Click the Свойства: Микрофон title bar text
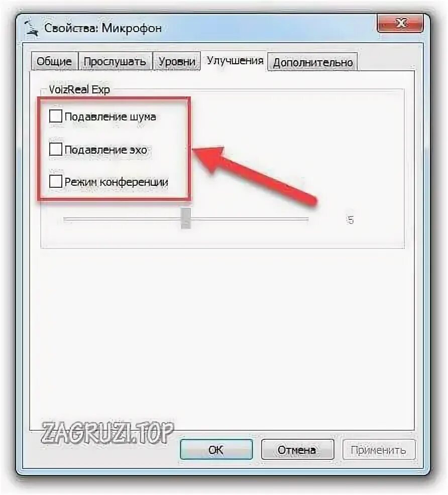Image resolution: width=448 pixels, height=495 pixels. coord(103,29)
